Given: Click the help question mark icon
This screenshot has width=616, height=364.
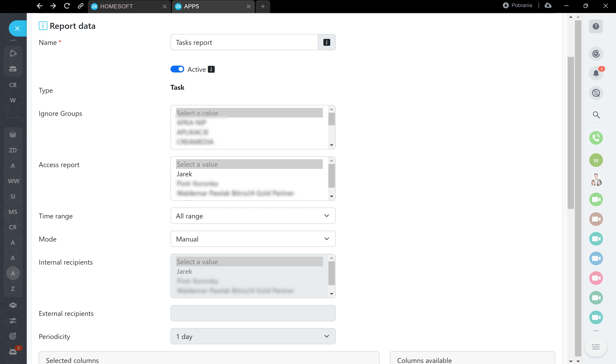Looking at the screenshot, I should pos(596,27).
